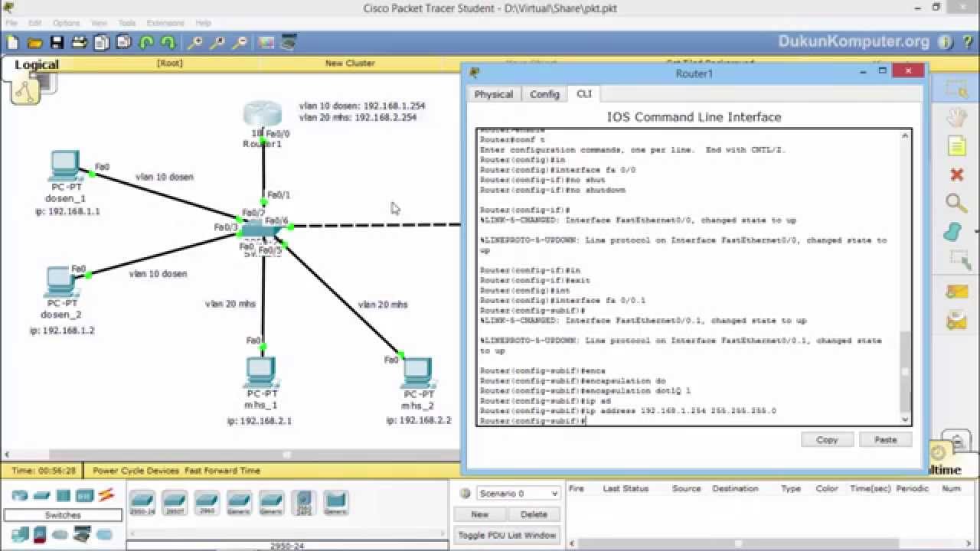
Task: Select the Switches device category icon
Action: click(41, 495)
